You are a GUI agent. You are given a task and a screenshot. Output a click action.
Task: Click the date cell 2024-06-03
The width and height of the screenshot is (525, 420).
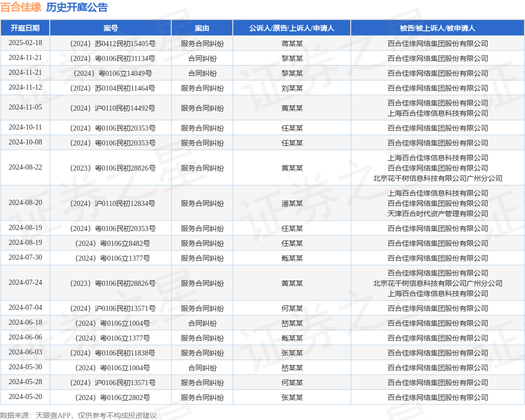pos(25,352)
